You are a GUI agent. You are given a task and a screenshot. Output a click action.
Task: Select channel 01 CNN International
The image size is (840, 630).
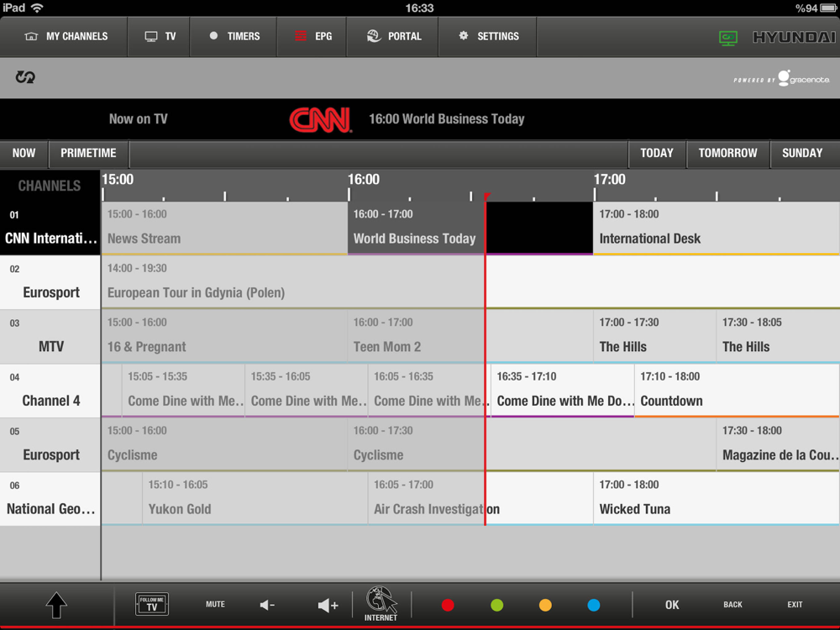coord(50,228)
